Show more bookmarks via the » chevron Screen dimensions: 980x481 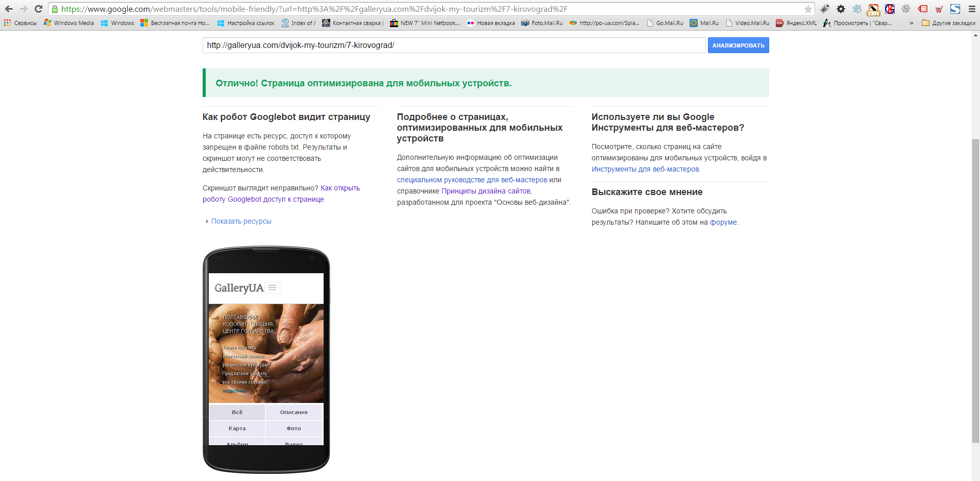coord(911,23)
